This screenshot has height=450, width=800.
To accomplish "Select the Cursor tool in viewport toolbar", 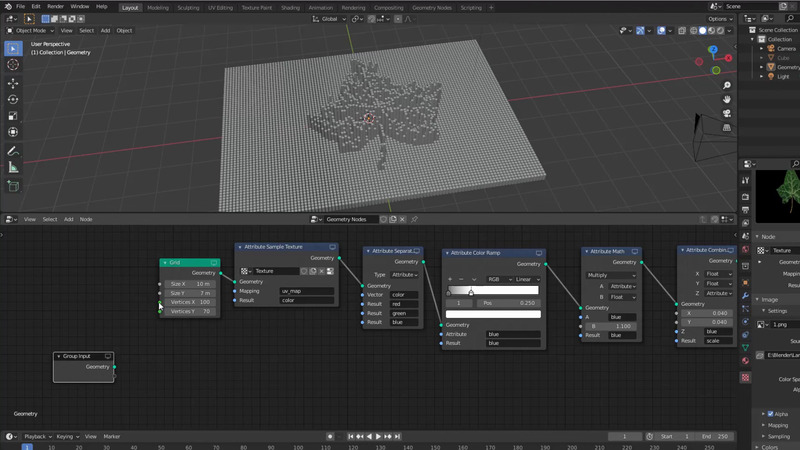I will coord(13,65).
